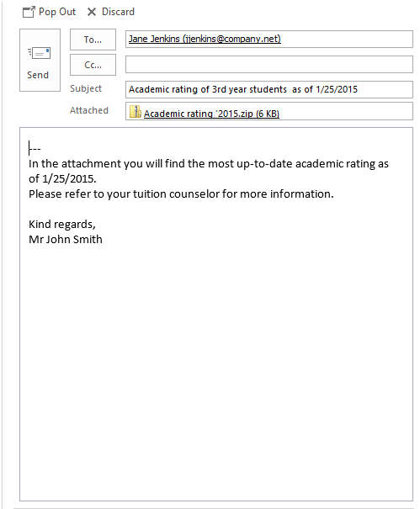Click into the empty Cc field
Screen dimensions: 420x509
coord(269,64)
